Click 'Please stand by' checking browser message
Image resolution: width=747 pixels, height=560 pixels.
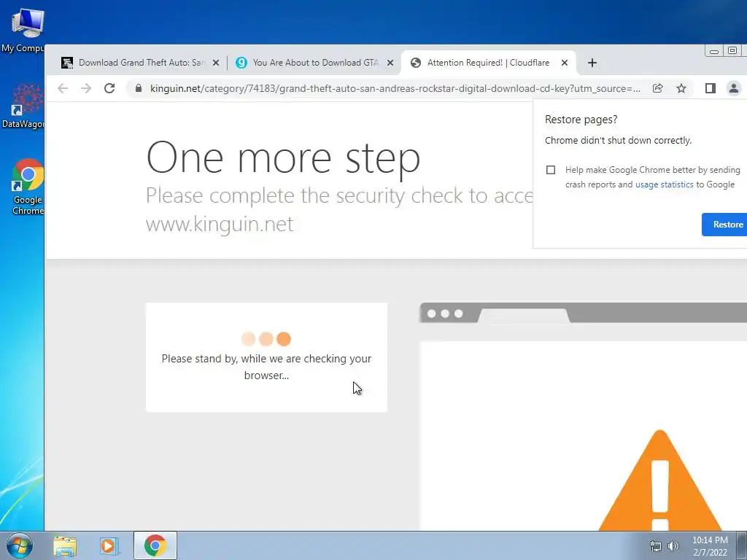(266, 367)
